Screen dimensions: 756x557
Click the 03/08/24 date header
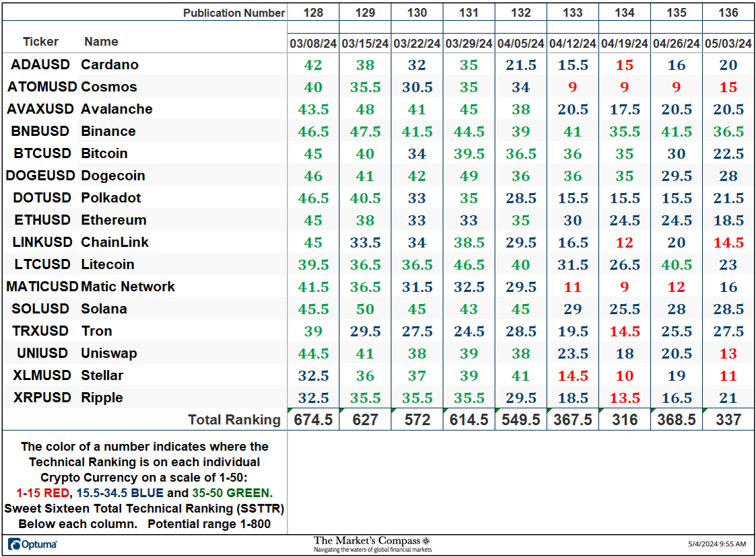tap(314, 43)
